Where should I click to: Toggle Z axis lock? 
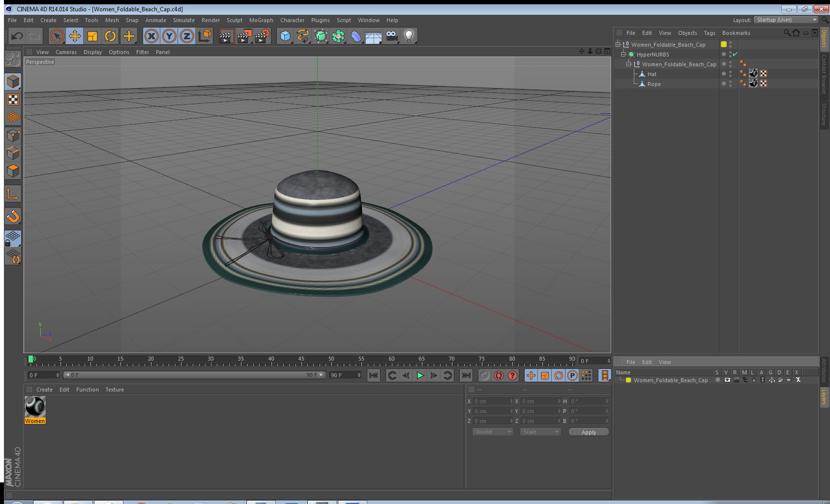coord(187,36)
